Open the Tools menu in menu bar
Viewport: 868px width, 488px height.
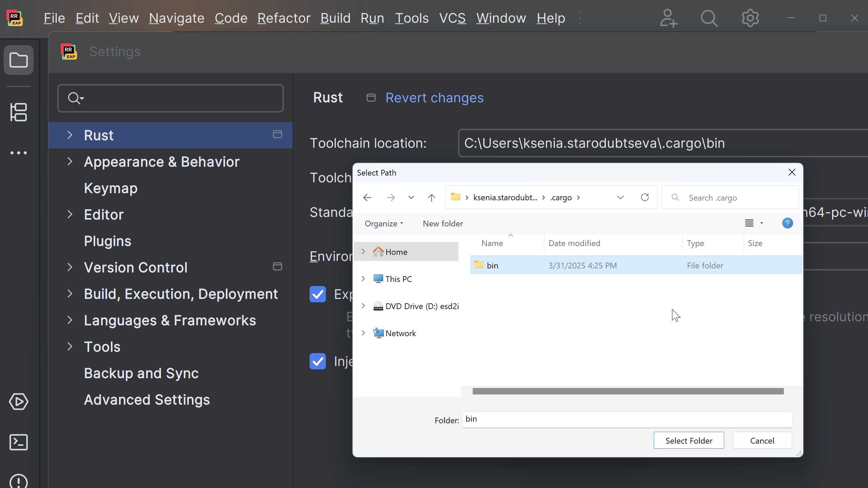click(412, 18)
